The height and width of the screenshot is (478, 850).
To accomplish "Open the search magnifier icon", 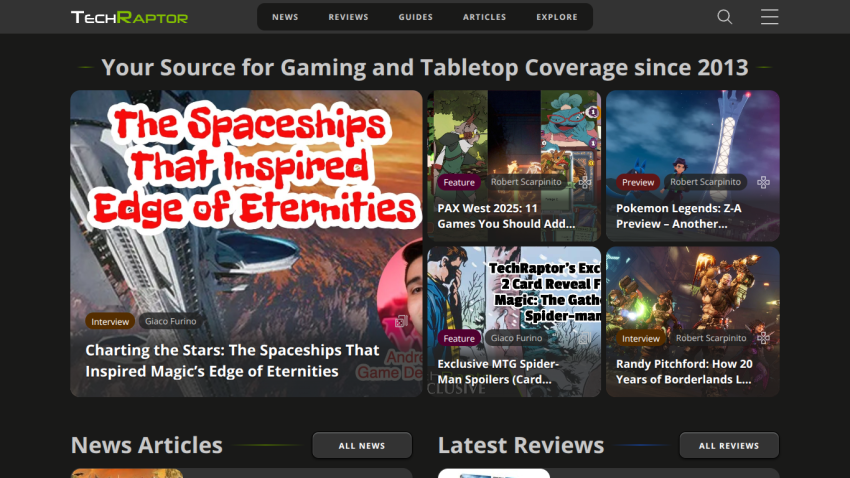I will click(724, 17).
